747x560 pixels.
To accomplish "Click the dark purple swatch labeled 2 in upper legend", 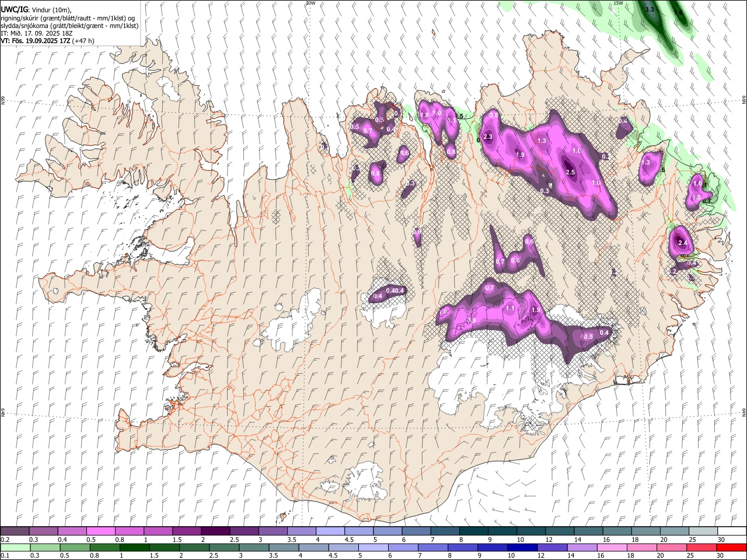I will [215, 531].
